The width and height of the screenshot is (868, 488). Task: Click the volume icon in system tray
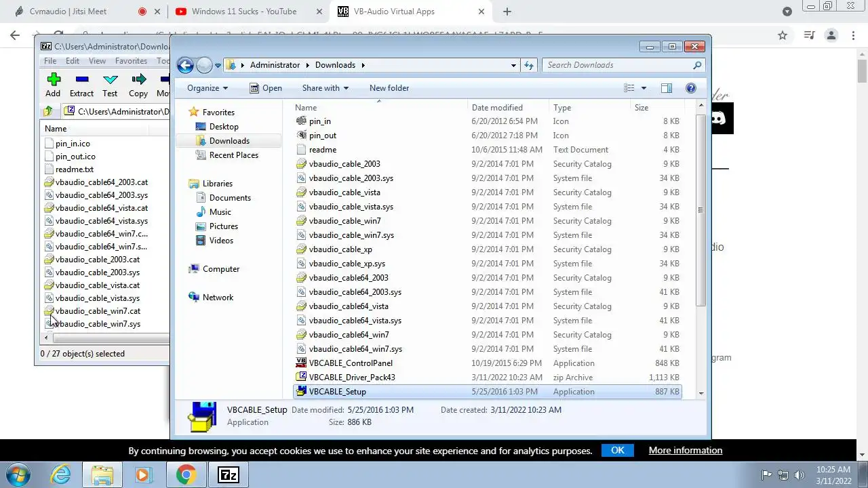click(x=800, y=475)
